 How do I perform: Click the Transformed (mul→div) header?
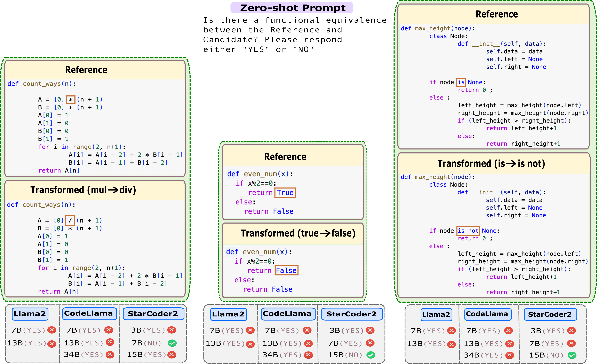click(83, 190)
